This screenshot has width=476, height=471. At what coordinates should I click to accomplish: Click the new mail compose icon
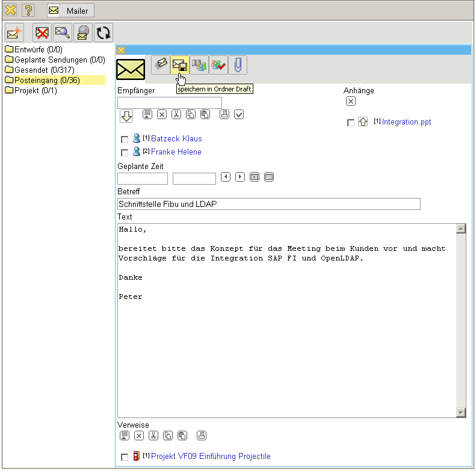click(x=14, y=32)
